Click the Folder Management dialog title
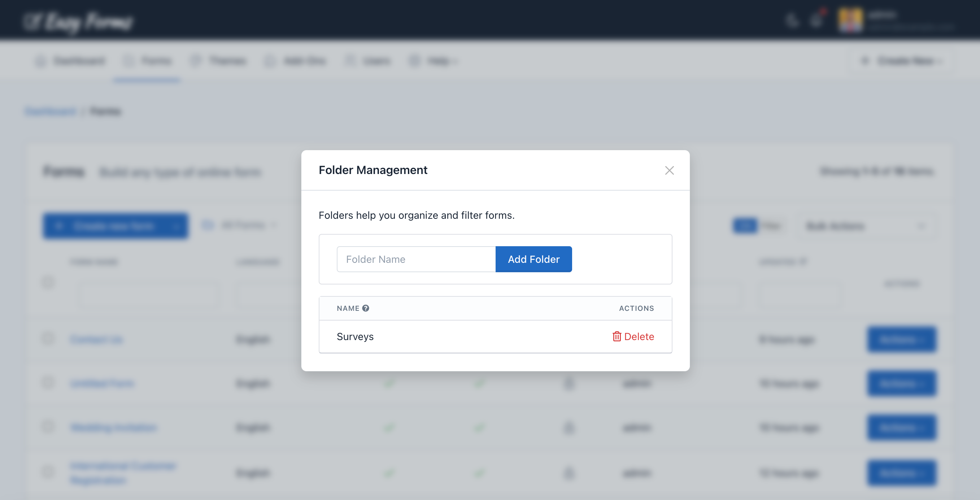 pos(373,170)
